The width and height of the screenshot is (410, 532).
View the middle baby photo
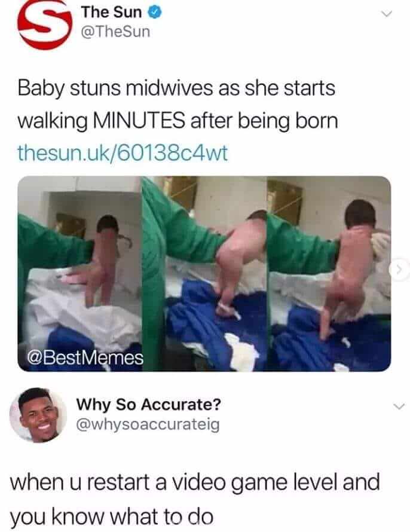coord(204,273)
